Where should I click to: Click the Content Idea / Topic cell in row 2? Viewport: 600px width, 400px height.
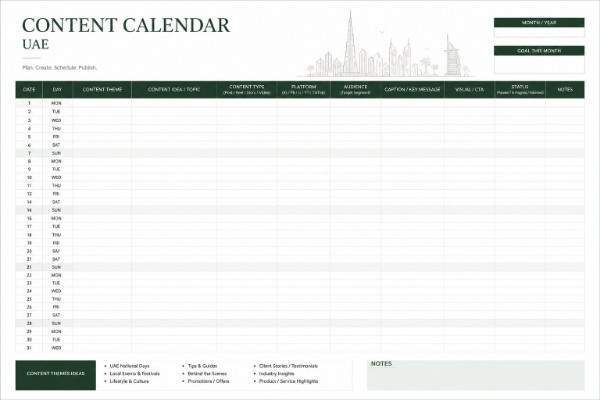(x=174, y=112)
